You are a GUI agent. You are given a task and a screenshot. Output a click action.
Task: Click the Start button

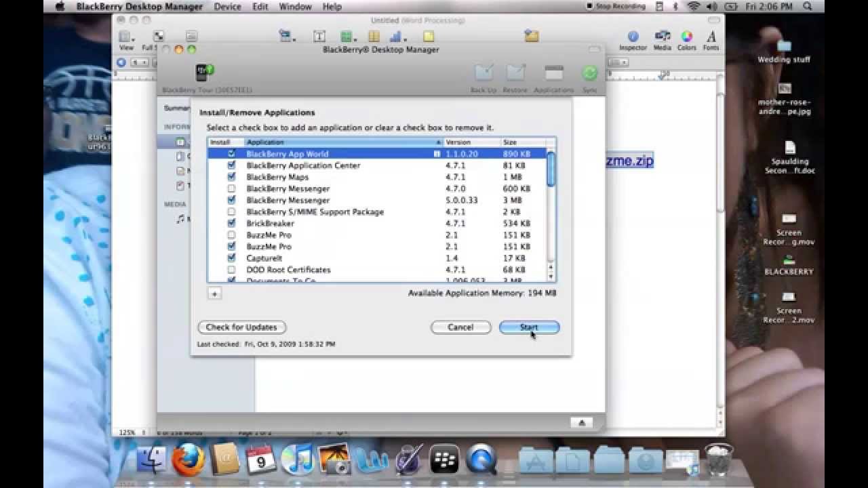coord(529,327)
